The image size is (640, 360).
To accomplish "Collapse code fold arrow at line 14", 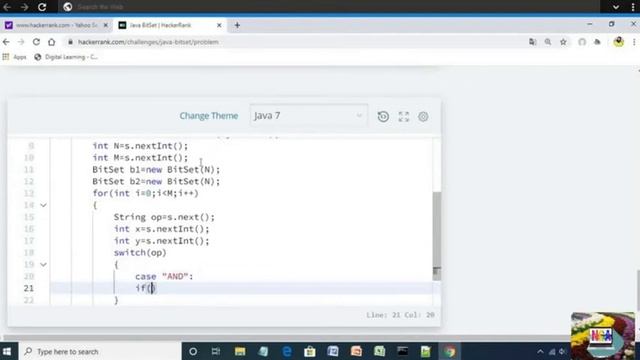I will (x=43, y=205).
